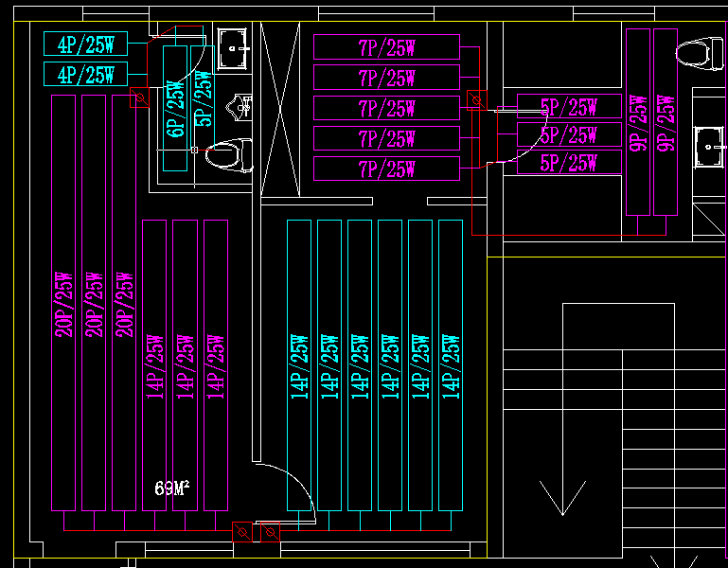Click the red valve symbol left of 6P/25W

(x=138, y=97)
